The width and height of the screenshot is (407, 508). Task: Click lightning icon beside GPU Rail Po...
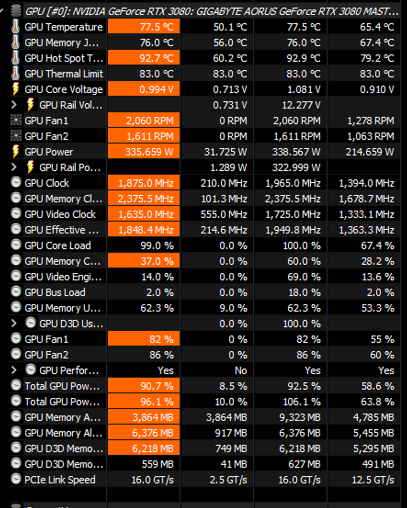(x=30, y=167)
